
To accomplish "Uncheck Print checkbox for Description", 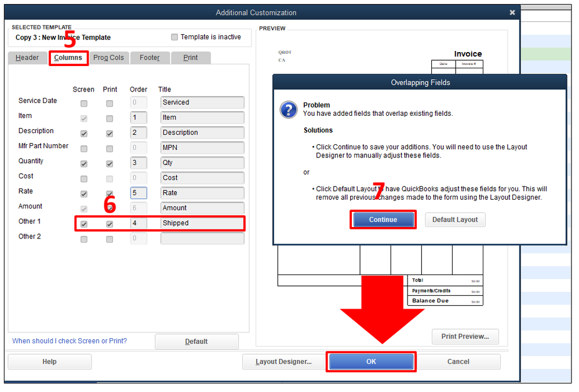I will pos(110,134).
